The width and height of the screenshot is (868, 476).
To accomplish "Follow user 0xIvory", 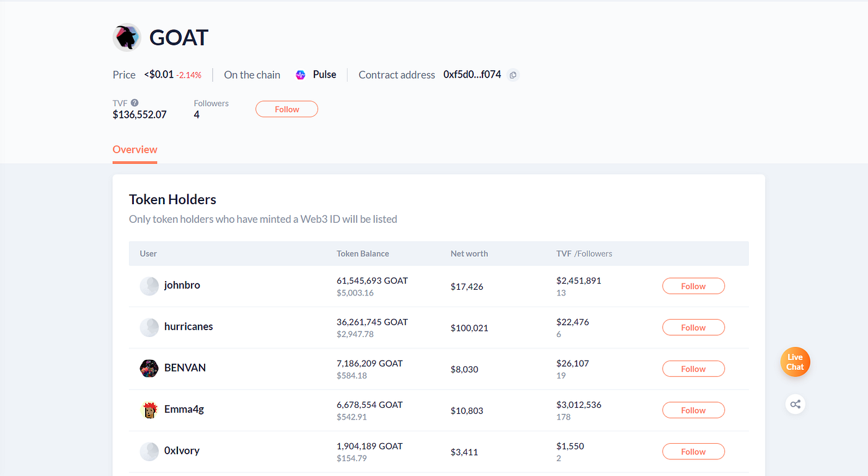I will coord(693,452).
